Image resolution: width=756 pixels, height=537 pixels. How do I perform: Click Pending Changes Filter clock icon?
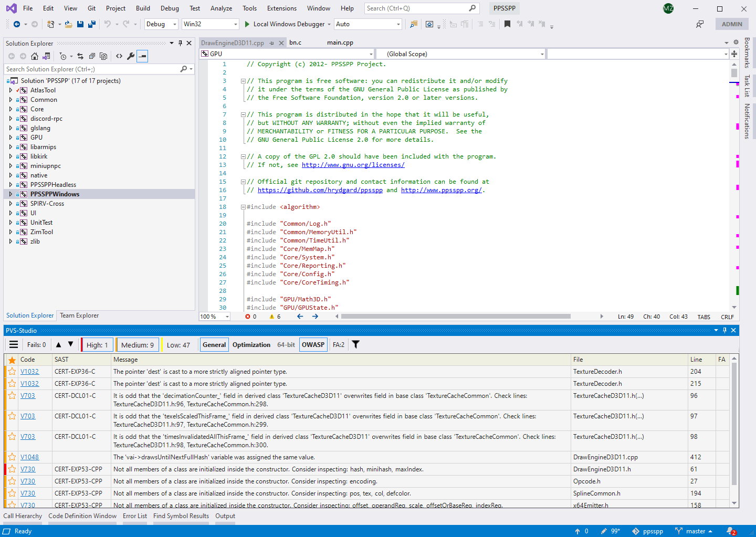(64, 56)
